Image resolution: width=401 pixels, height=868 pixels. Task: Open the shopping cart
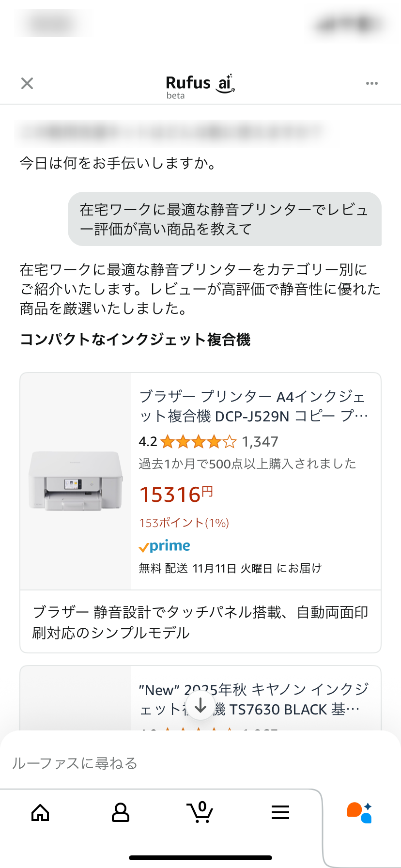pos(200,812)
